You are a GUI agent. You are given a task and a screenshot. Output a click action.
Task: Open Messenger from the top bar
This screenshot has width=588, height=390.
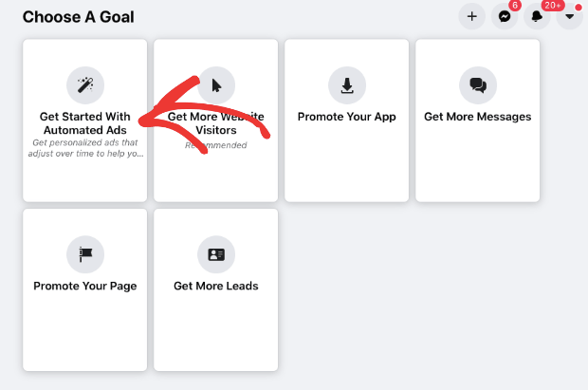pos(505,16)
